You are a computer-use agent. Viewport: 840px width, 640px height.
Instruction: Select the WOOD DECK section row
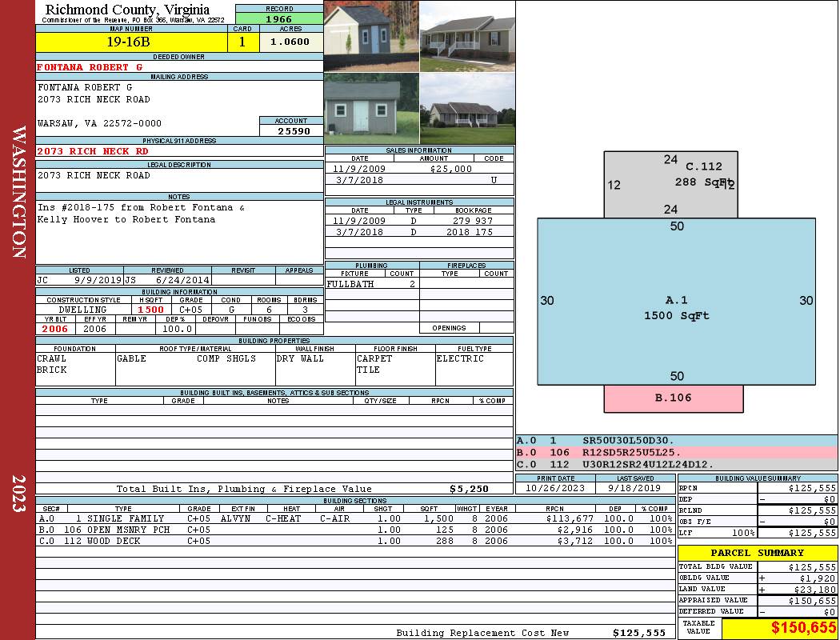point(355,541)
